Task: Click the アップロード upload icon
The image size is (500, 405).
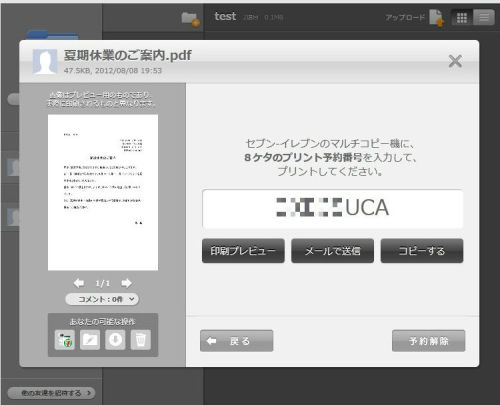Action: pyautogui.click(x=436, y=17)
